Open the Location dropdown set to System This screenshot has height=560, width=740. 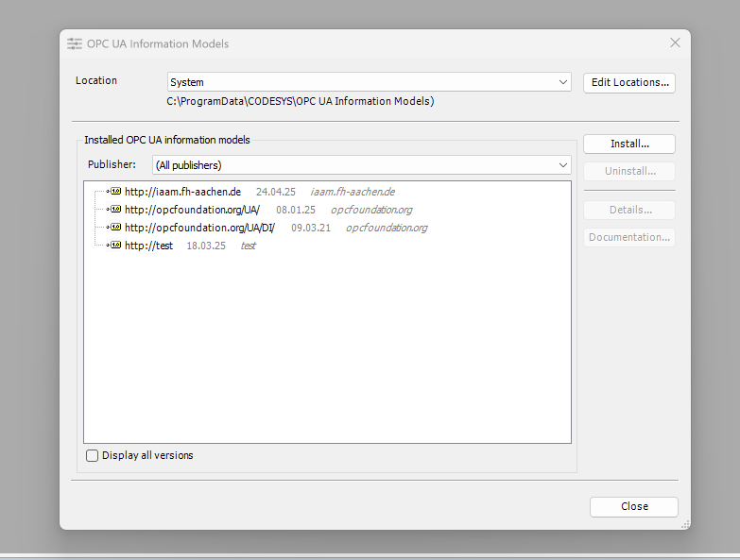(370, 82)
